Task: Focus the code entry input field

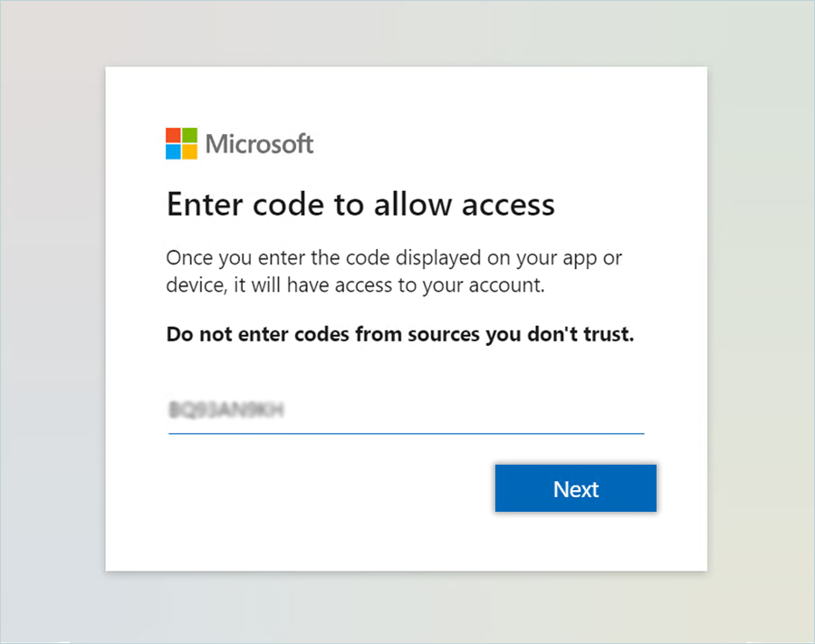Action: (x=406, y=411)
